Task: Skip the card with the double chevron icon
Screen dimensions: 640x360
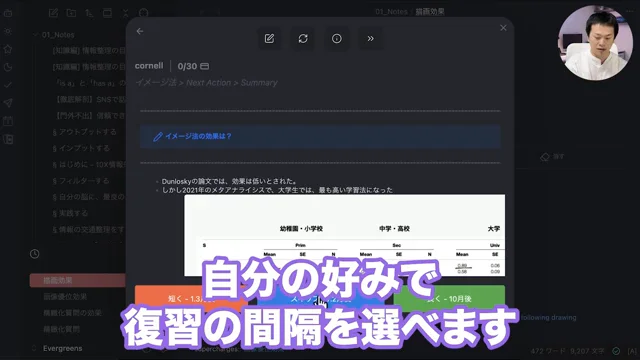Action: [x=370, y=38]
